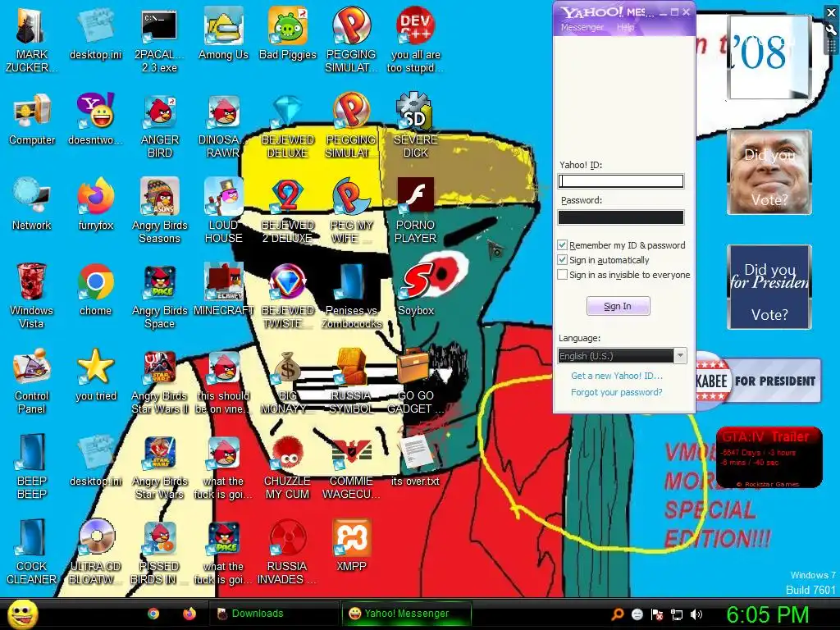The width and height of the screenshot is (840, 630).
Task: Open the volume tray icon
Action: [696, 614]
